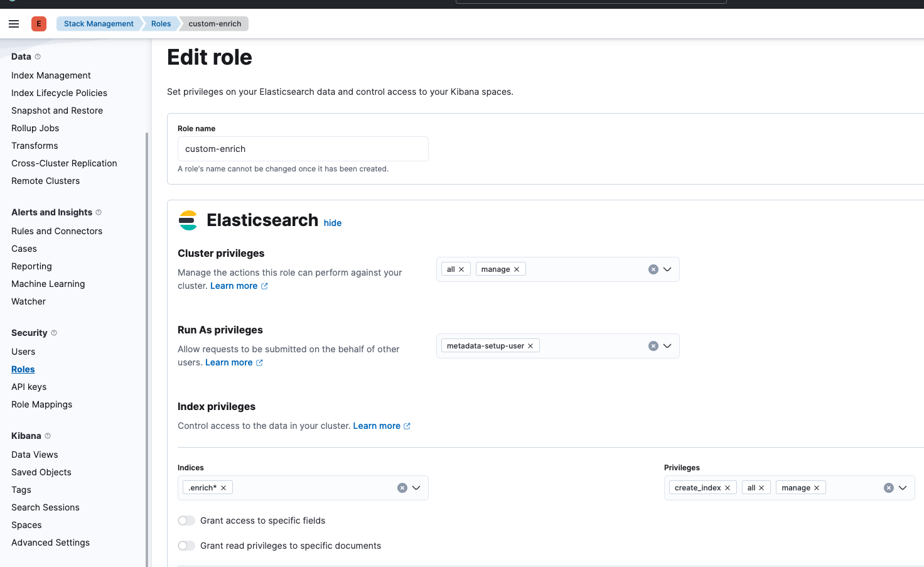Image resolution: width=924 pixels, height=567 pixels.
Task: Enable Grant access to specific fields
Action: (x=186, y=521)
